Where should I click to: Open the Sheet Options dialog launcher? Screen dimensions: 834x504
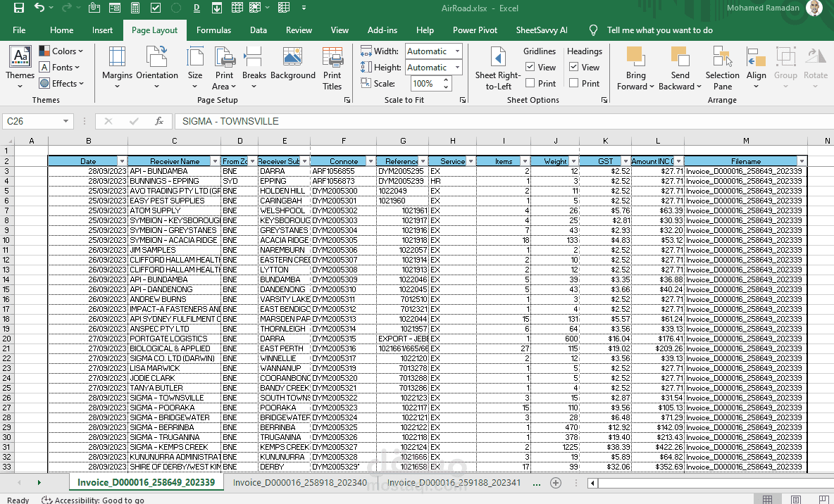click(x=604, y=100)
